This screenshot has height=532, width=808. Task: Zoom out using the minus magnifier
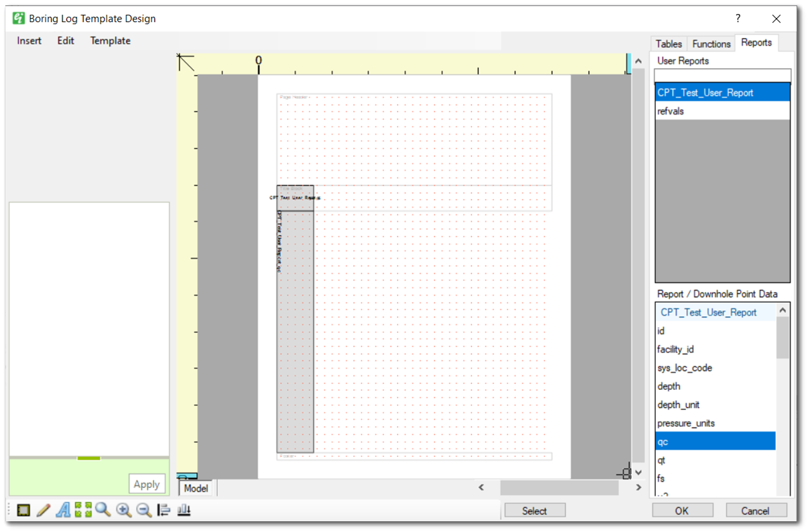coord(143,509)
